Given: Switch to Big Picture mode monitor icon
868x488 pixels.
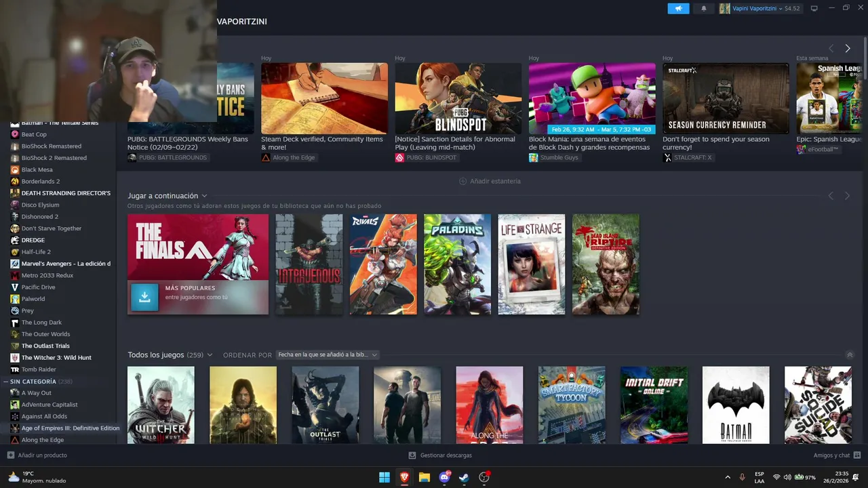Looking at the screenshot, I should [814, 9].
